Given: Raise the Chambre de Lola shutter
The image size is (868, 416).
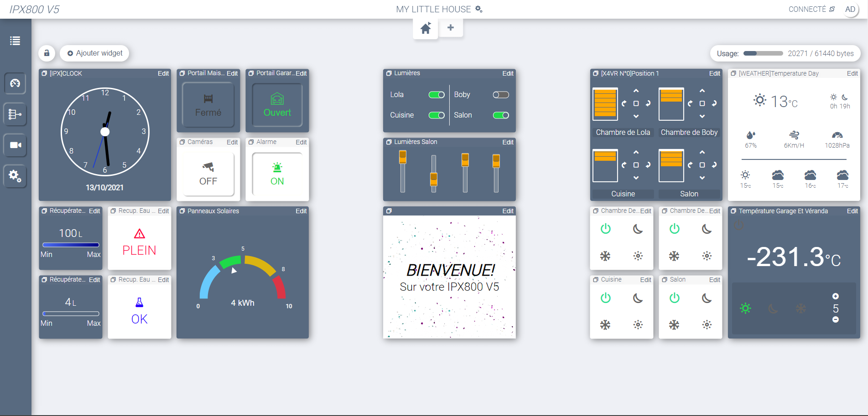Looking at the screenshot, I should coord(636,91).
